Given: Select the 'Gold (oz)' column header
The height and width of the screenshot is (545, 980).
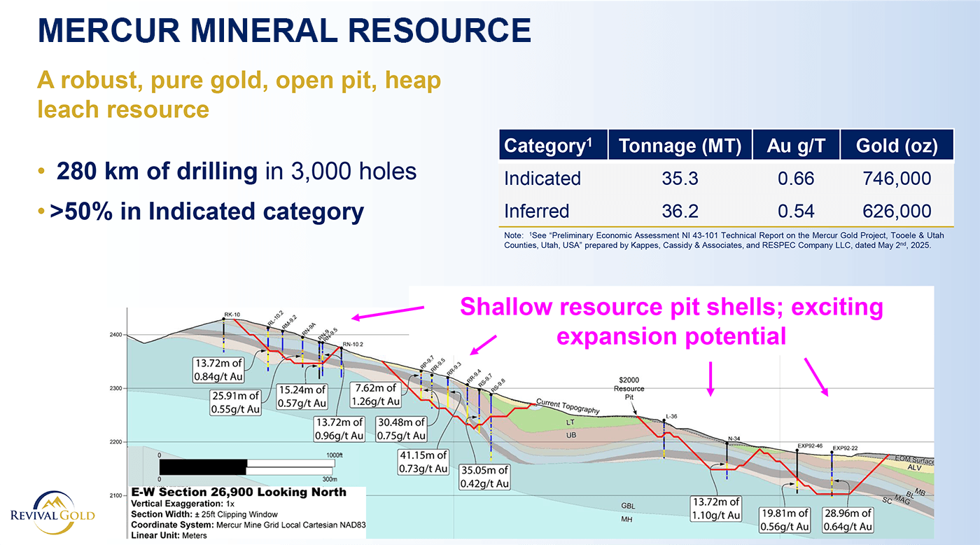Looking at the screenshot, I should [897, 146].
